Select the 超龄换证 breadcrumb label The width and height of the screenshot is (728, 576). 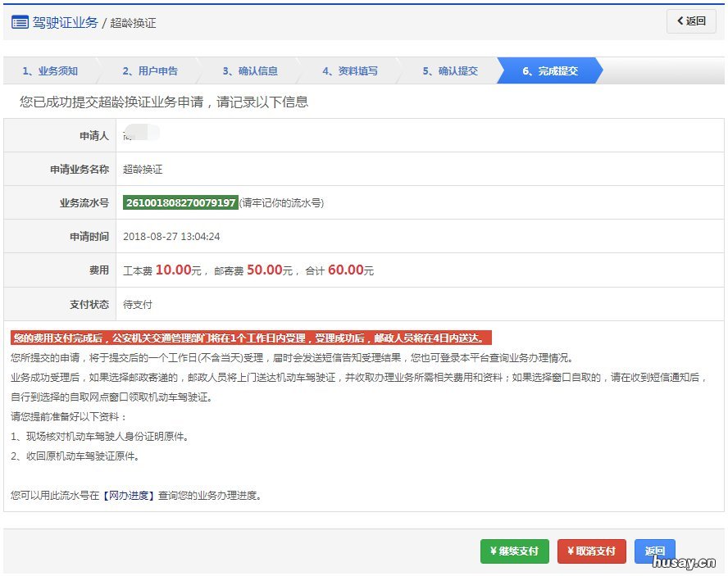point(133,22)
